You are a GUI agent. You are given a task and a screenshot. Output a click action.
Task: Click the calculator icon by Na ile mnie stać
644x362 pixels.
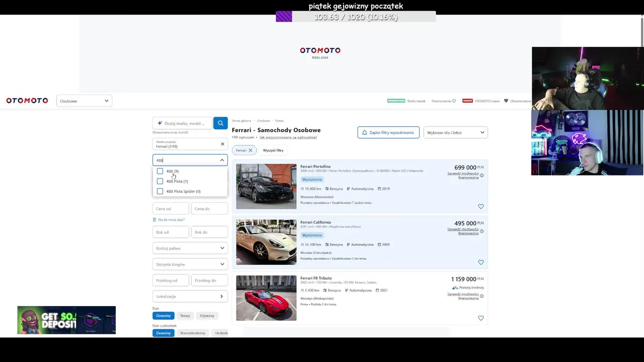click(154, 220)
